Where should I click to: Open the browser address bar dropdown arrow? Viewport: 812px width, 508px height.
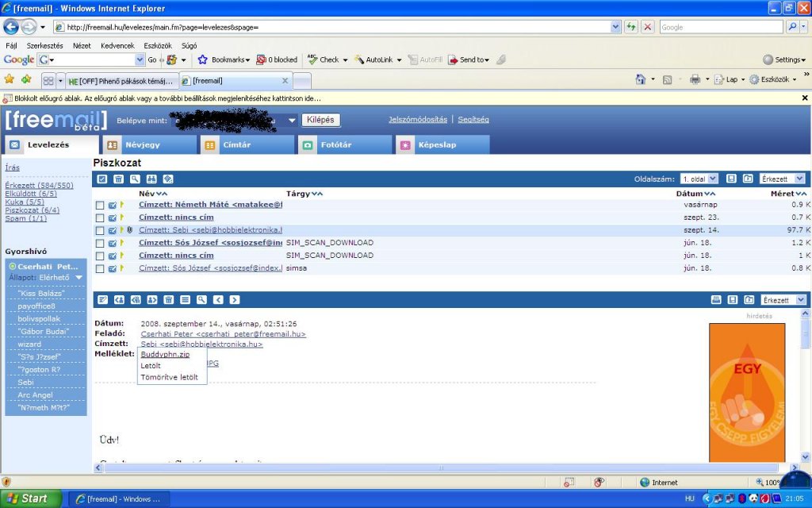pos(615,27)
